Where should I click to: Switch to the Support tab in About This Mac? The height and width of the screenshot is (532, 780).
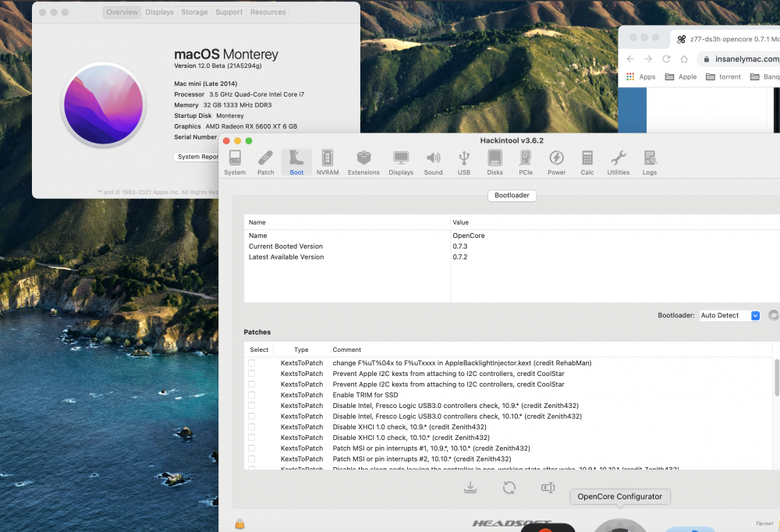point(229,12)
